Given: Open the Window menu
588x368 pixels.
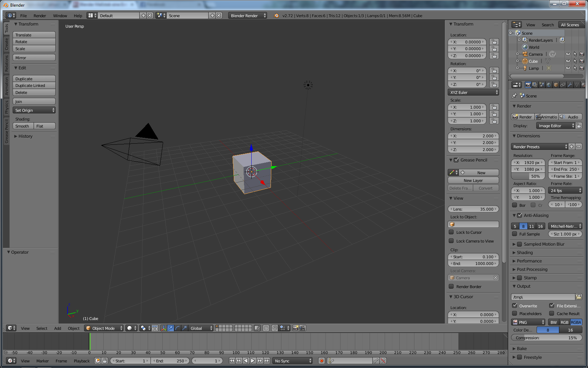Looking at the screenshot, I should pos(60,16).
